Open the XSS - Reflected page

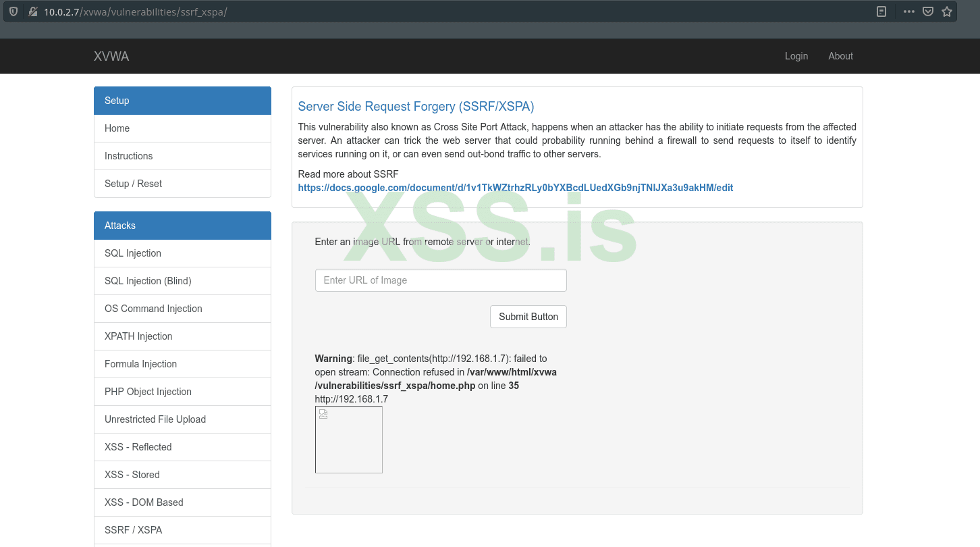click(x=182, y=447)
